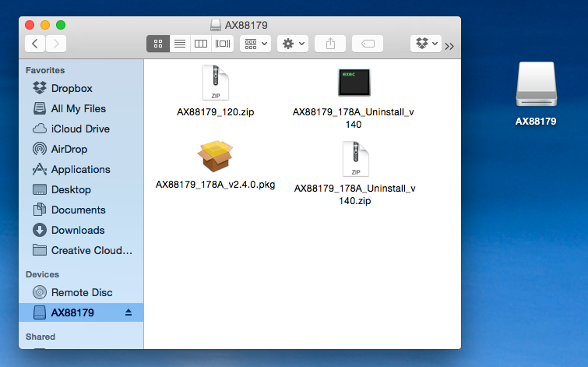Show hidden toolbar items via double chevron
This screenshot has height=367, width=588.
[449, 46]
